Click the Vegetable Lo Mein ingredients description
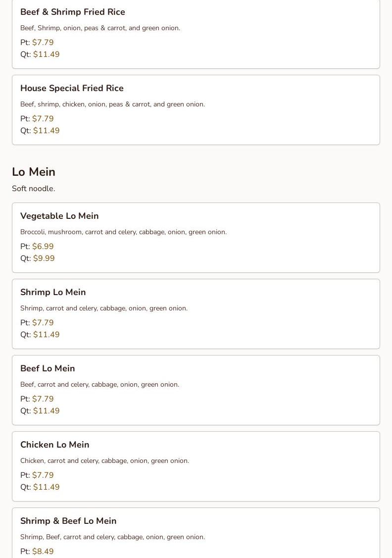The height and width of the screenshot is (558, 392). 123,232
